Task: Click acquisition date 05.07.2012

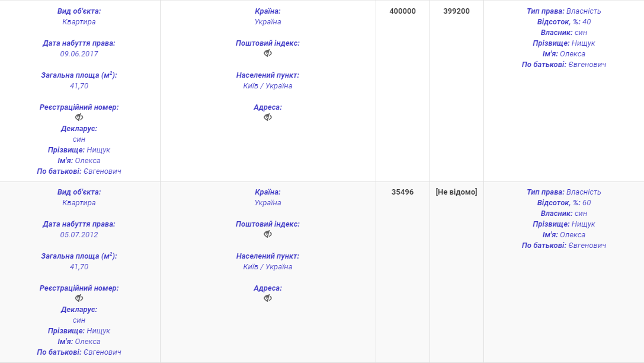Action: tap(79, 235)
